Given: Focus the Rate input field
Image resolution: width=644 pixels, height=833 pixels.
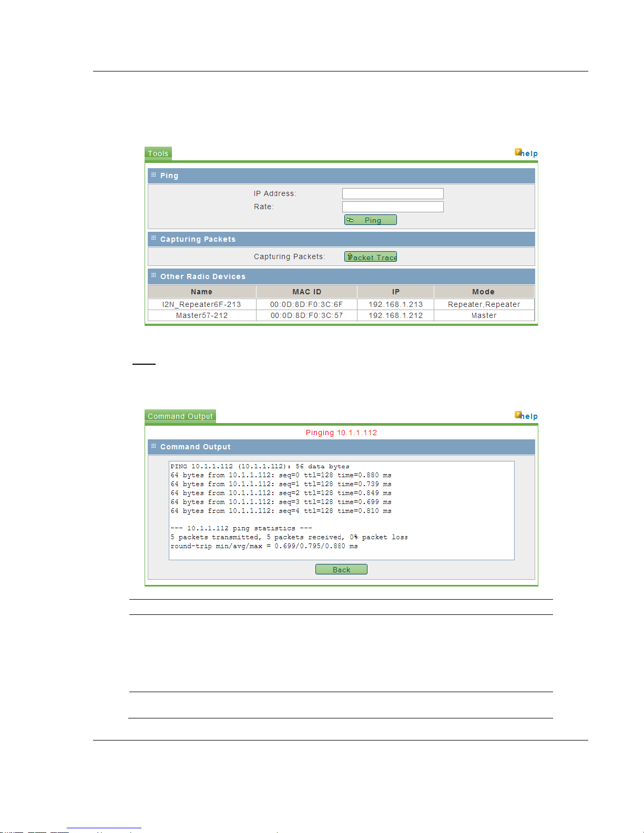Looking at the screenshot, I should click(393, 207).
